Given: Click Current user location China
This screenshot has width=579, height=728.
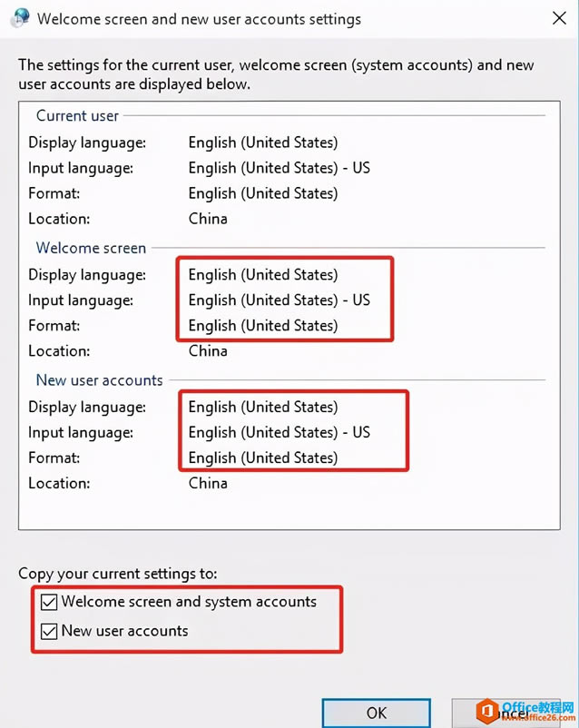Looking at the screenshot, I should (x=208, y=219).
